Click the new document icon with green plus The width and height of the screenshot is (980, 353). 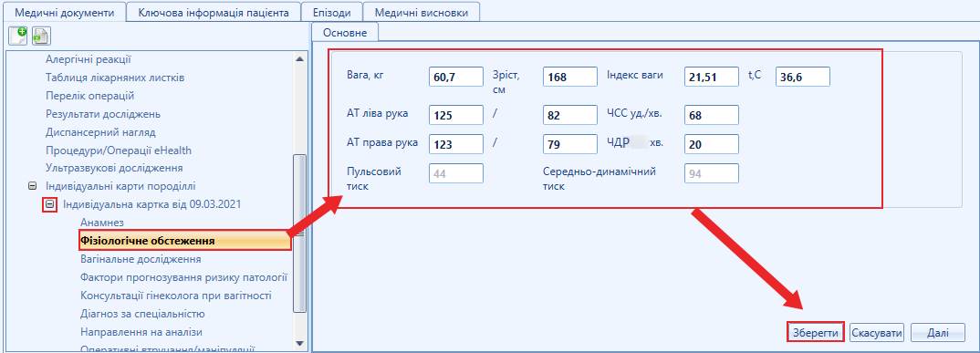(18, 36)
